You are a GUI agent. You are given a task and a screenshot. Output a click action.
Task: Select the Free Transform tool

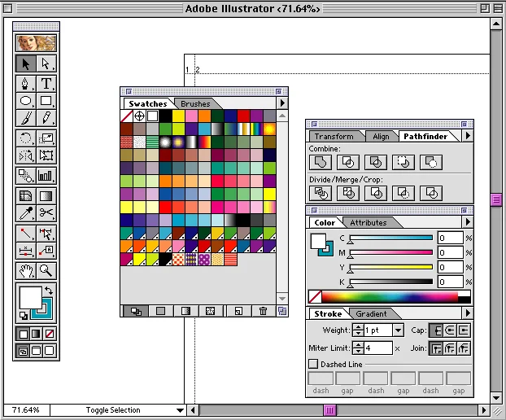(x=46, y=155)
